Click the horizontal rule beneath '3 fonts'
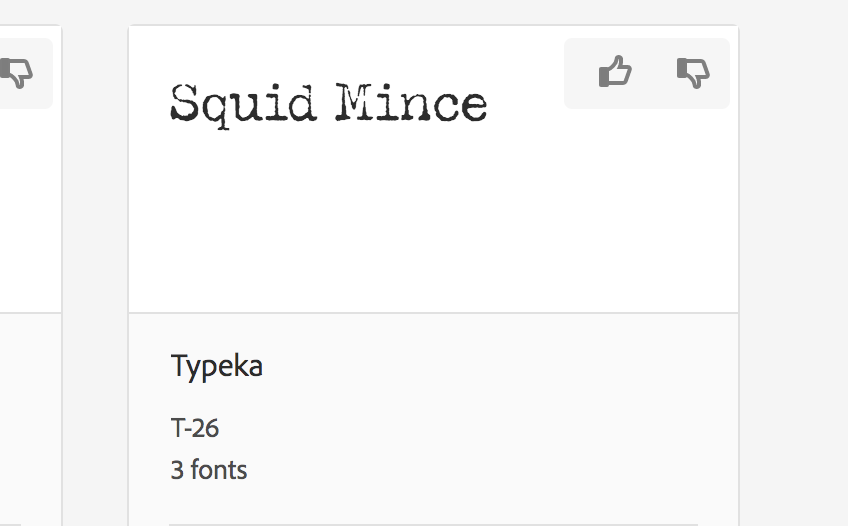The height and width of the screenshot is (526, 848). click(433, 524)
